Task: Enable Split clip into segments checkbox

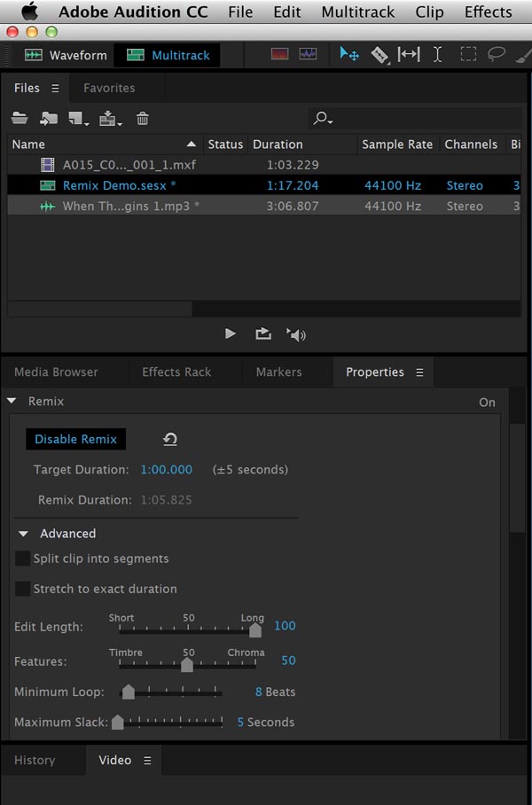Action: coord(22,558)
